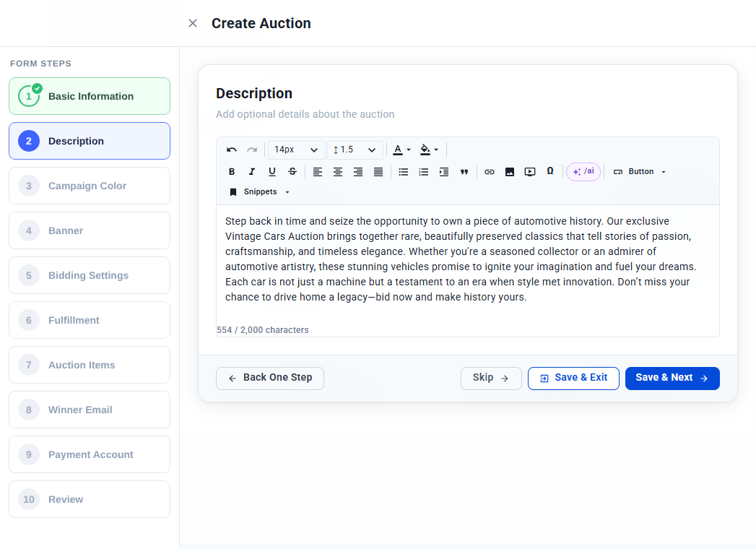Go to Banner step

(x=90, y=230)
